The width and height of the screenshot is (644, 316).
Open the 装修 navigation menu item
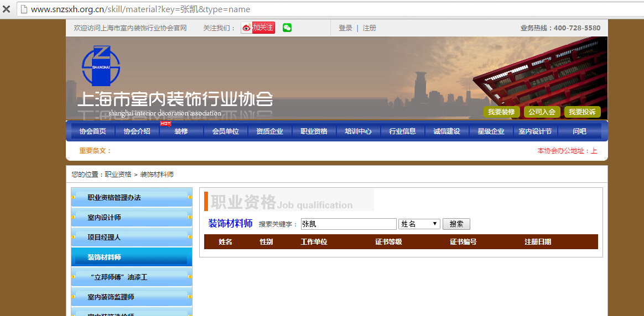click(181, 131)
